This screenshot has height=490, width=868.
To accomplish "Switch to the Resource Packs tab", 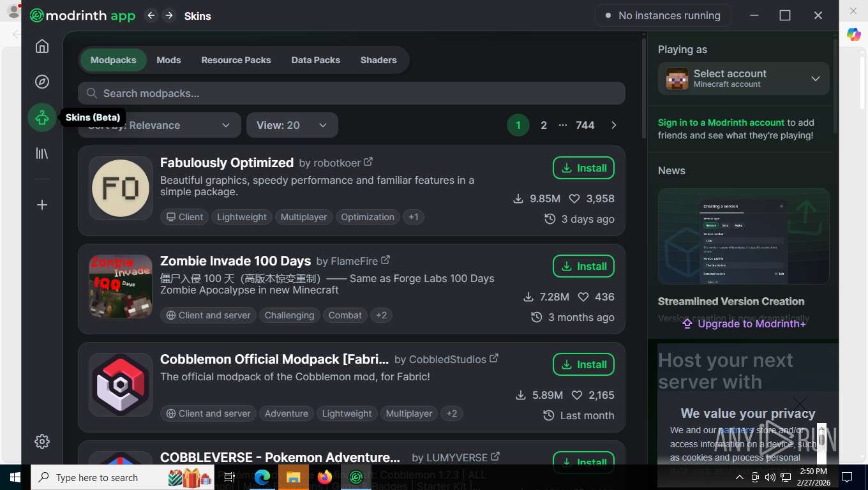I will click(x=236, y=60).
